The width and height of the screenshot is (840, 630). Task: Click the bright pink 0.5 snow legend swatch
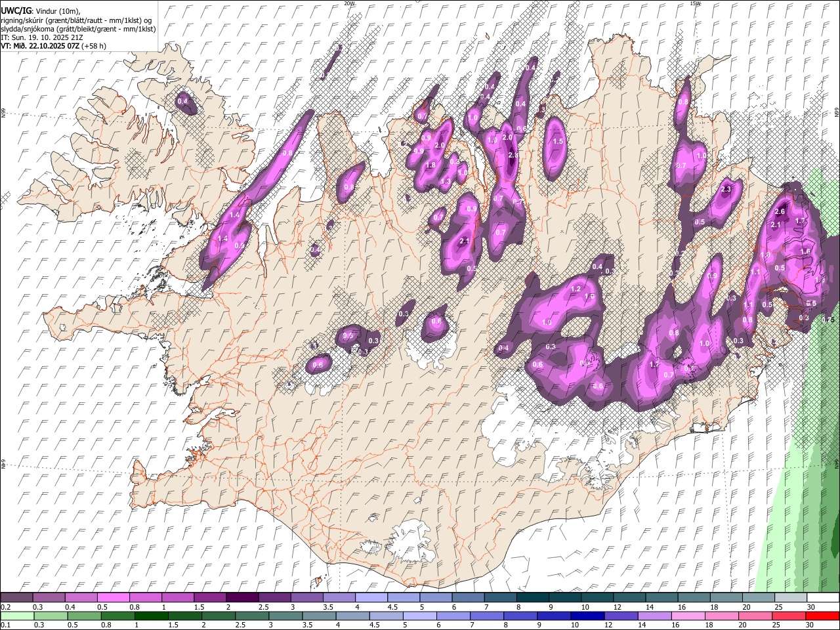click(x=113, y=597)
